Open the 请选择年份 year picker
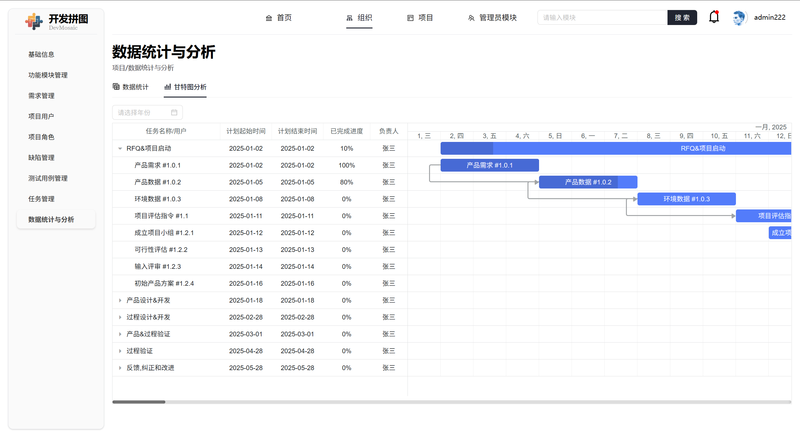The image size is (800, 437). point(147,112)
